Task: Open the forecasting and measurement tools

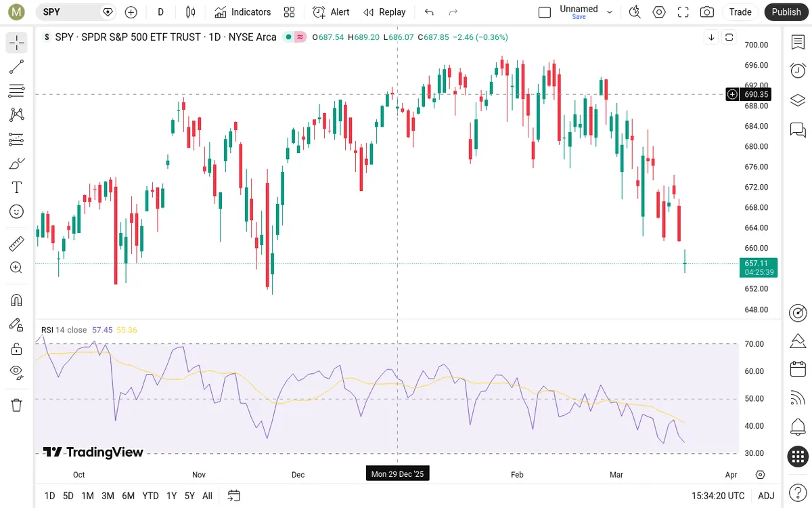Action: (x=17, y=140)
